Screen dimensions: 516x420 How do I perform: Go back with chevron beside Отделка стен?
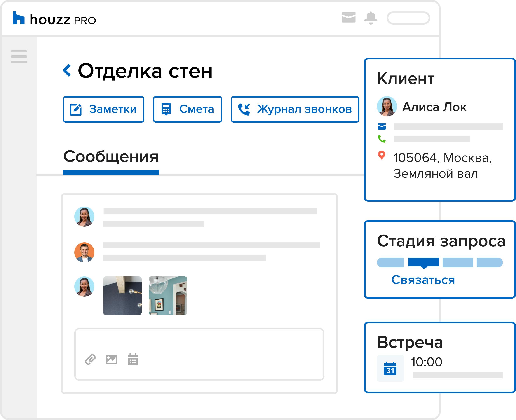click(67, 70)
